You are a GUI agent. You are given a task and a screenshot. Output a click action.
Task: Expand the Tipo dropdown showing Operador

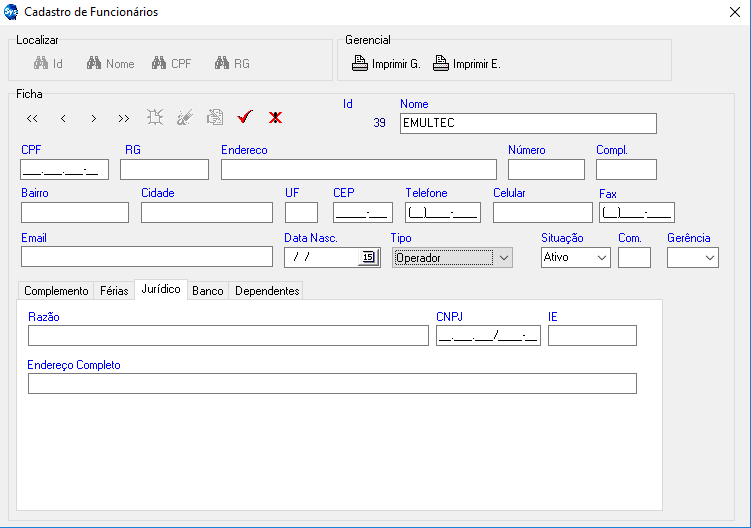[x=504, y=257]
